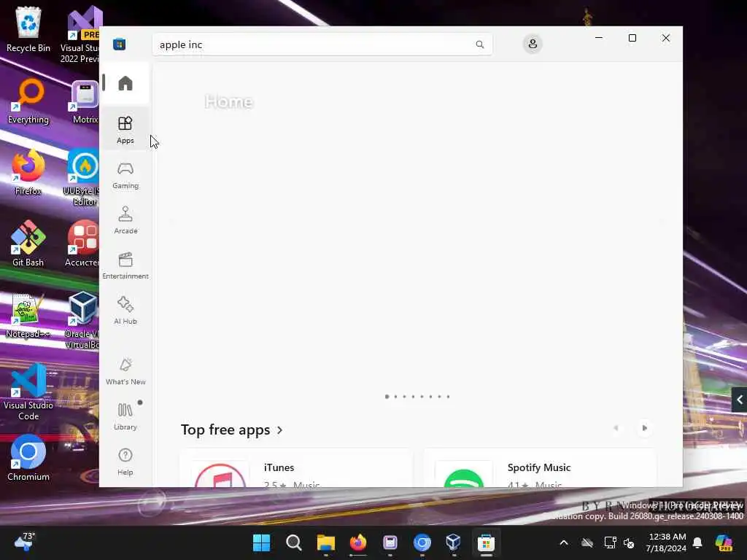The image size is (747, 560).
Task: Select the last carousel page dot
Action: (x=448, y=397)
